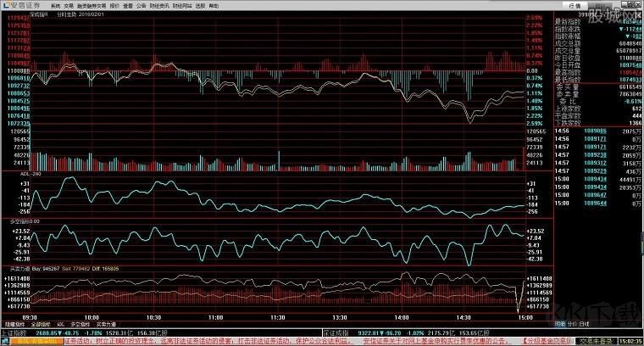Click the 安信证券 logo icon

pyautogui.click(x=7, y=4)
